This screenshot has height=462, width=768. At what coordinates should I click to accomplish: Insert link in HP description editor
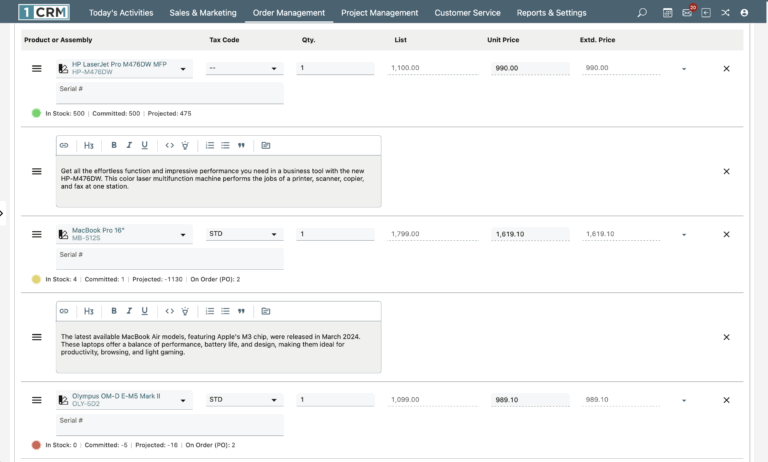64,145
